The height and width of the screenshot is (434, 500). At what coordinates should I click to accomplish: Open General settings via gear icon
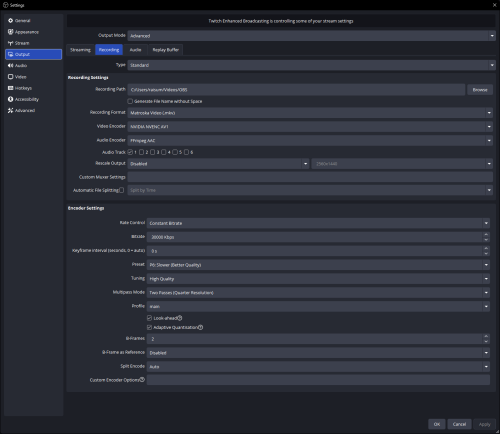(x=10, y=21)
